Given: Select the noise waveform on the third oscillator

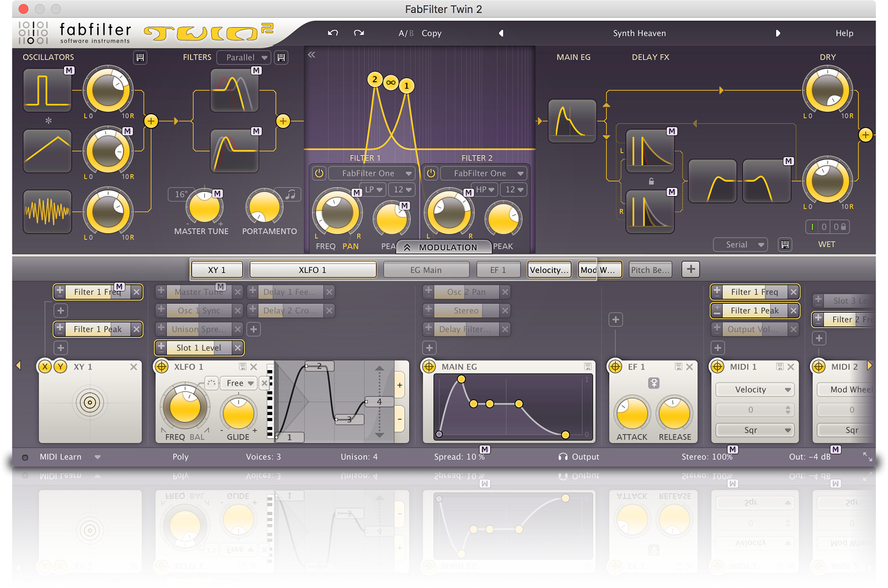Looking at the screenshot, I should (x=47, y=211).
